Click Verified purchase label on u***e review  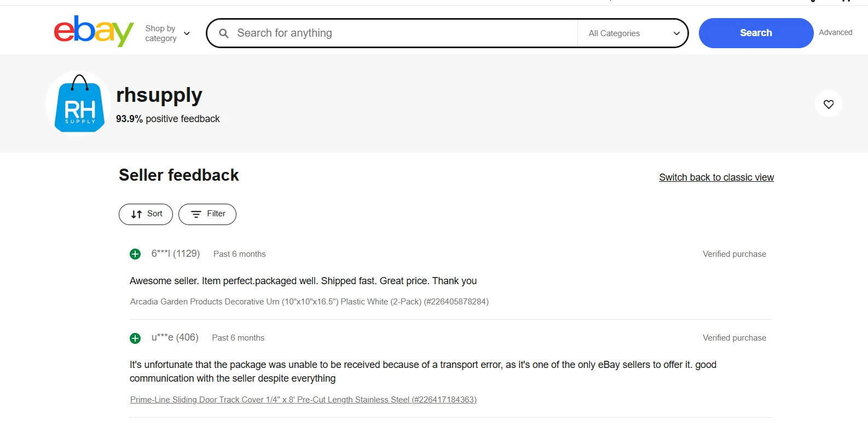pos(734,338)
